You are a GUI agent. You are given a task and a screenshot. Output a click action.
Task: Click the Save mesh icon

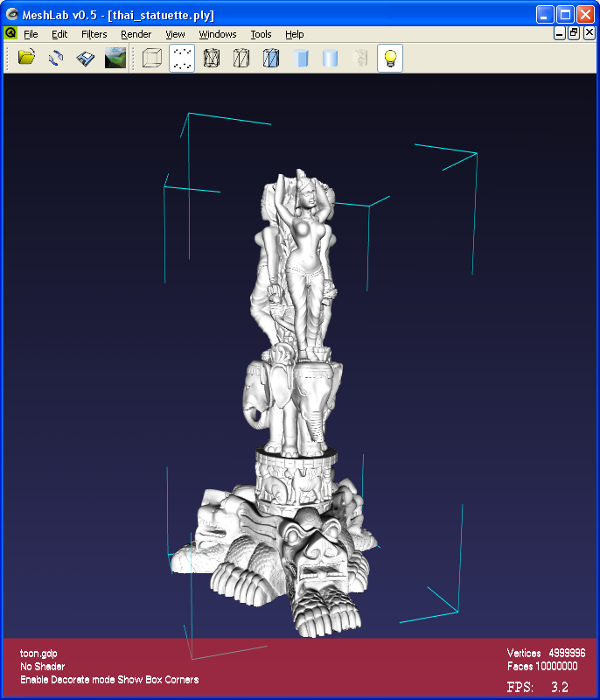point(85,59)
